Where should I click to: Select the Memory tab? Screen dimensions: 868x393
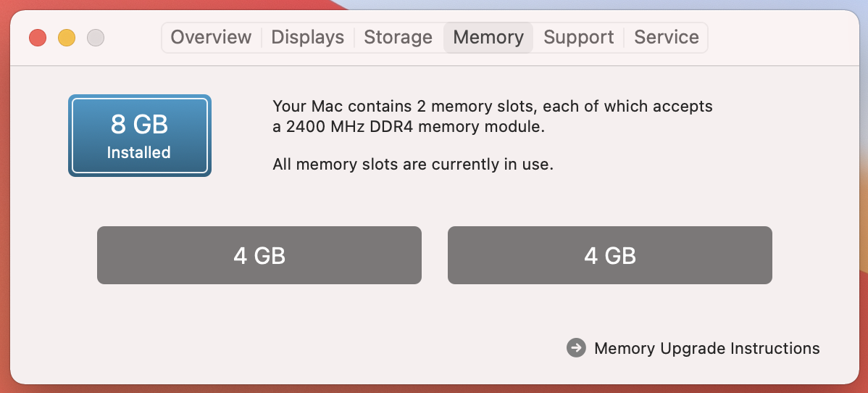(x=488, y=37)
